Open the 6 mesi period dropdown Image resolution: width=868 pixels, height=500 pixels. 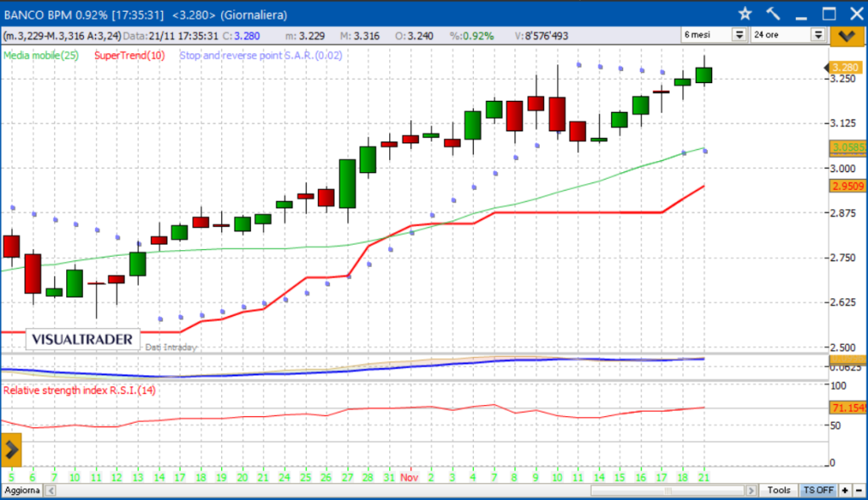[714, 35]
